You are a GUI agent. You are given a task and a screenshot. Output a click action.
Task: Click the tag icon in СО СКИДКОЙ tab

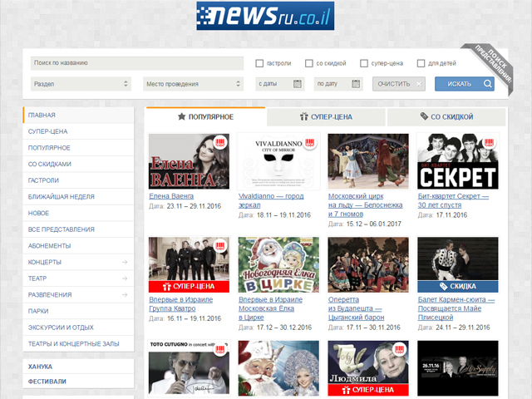[x=424, y=116]
